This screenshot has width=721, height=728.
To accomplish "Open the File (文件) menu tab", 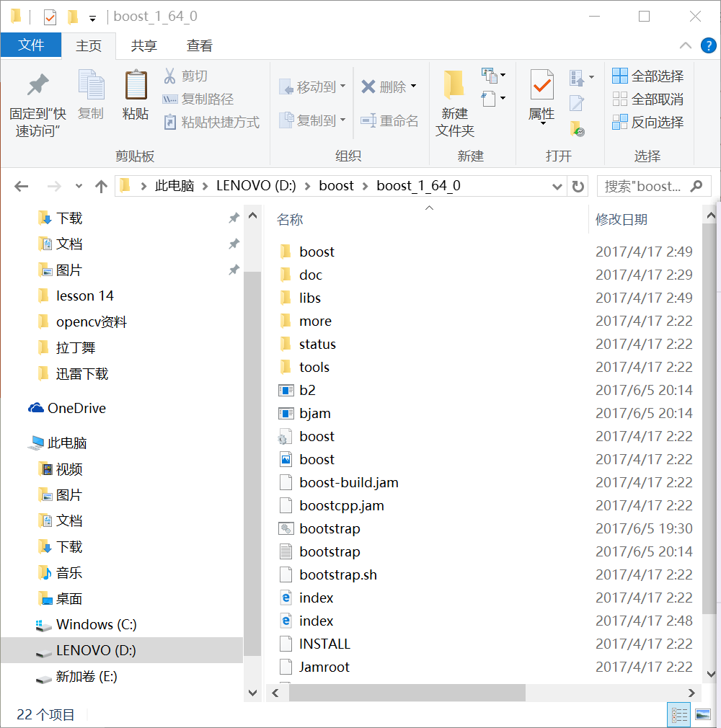I will 31,45.
